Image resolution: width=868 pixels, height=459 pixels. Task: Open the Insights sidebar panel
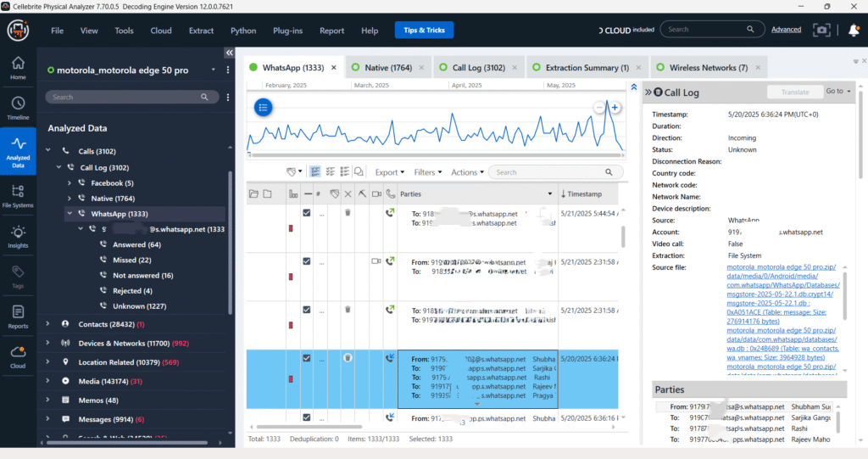18,237
